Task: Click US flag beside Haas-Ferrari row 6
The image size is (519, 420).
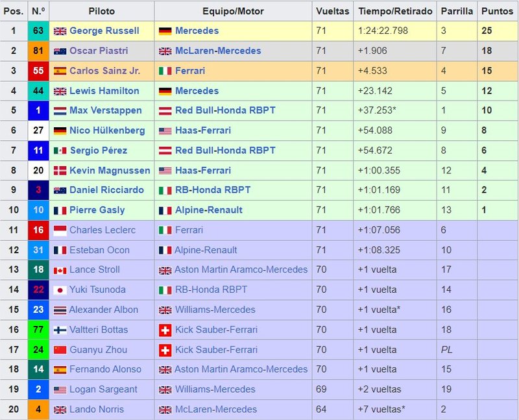Action: pyautogui.click(x=165, y=131)
